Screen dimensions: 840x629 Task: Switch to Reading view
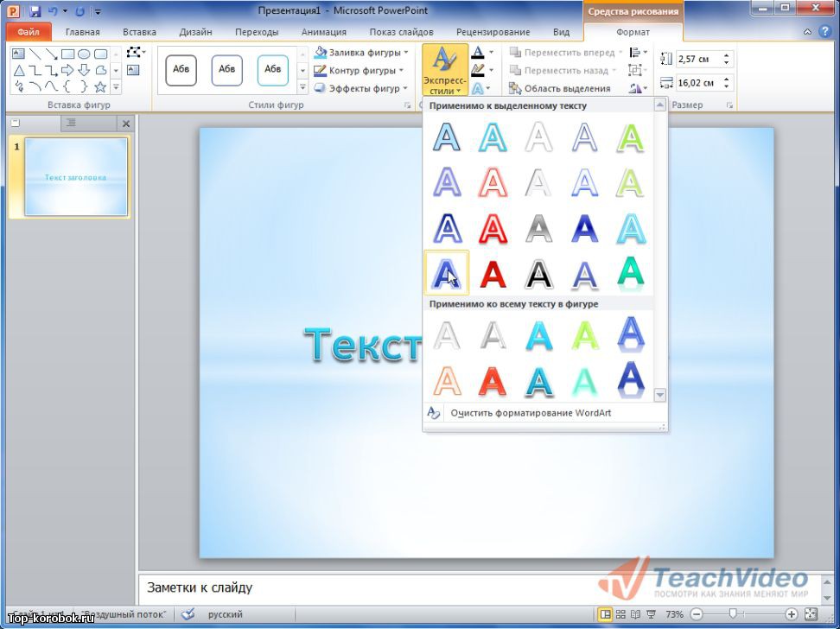(636, 614)
